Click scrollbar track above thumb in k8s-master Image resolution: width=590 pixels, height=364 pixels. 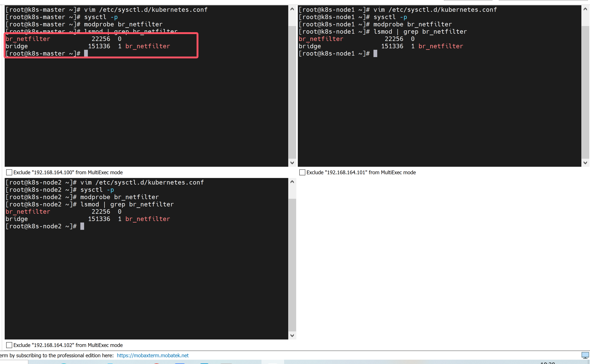click(x=292, y=19)
